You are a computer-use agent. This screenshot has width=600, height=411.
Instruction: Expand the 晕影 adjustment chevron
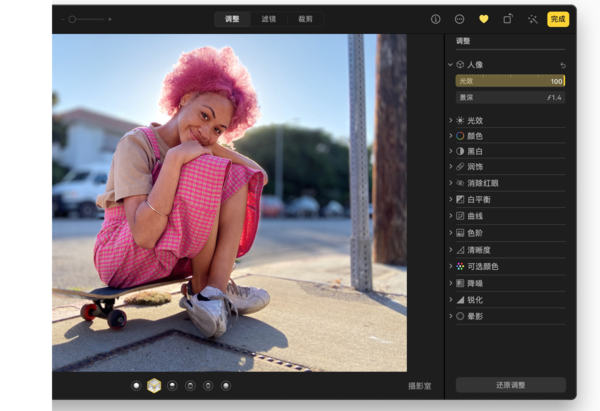(x=450, y=316)
